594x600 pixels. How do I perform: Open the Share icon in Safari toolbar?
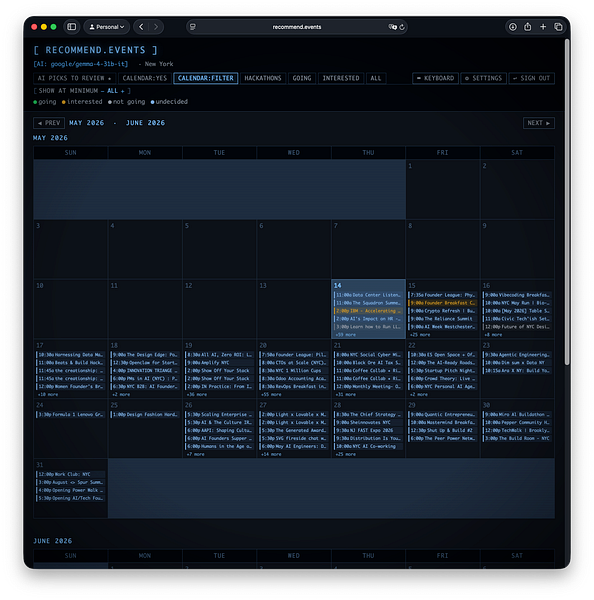[528, 27]
